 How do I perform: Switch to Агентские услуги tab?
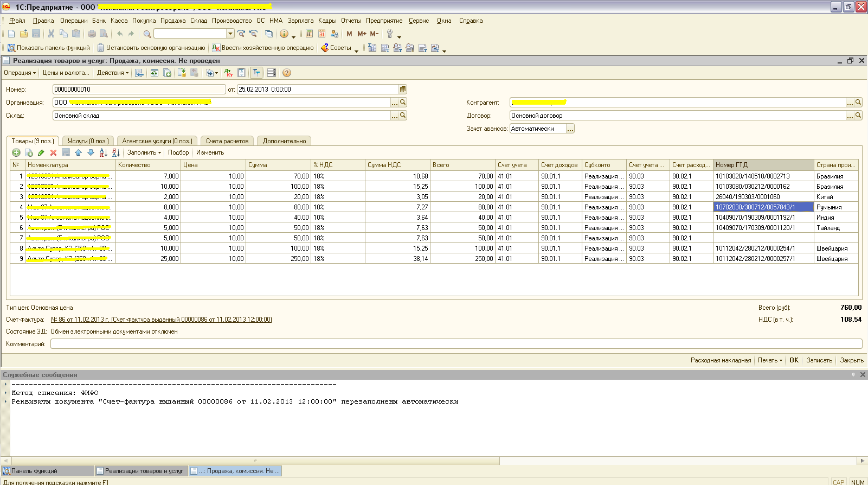coord(157,141)
